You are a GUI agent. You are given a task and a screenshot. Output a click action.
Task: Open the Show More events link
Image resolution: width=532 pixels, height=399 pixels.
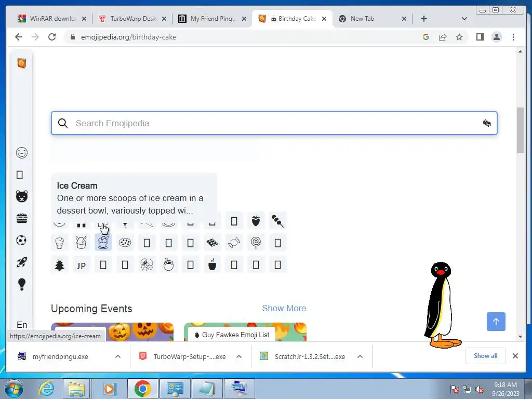284,308
